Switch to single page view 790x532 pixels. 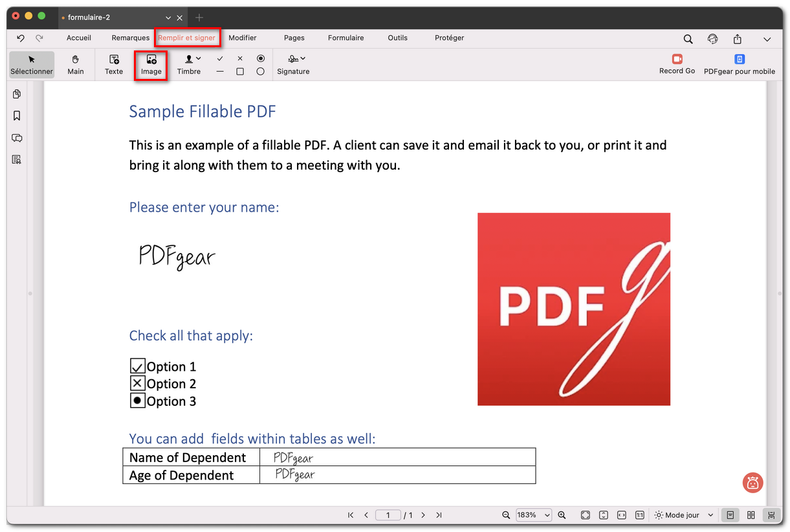730,515
